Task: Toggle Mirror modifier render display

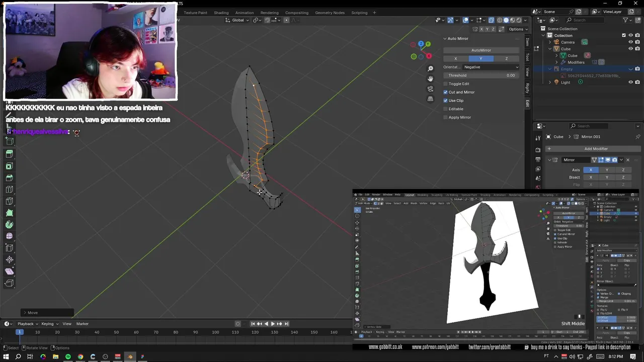Action: click(614, 160)
